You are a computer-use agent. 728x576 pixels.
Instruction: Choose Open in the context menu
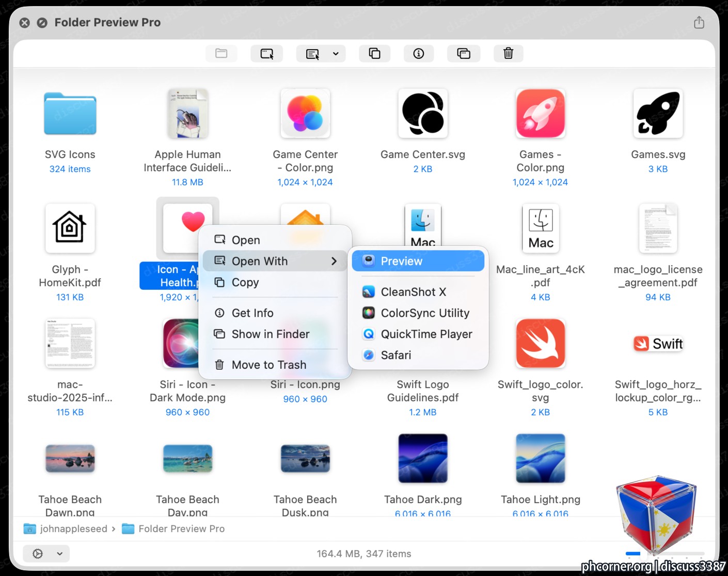click(x=275, y=240)
